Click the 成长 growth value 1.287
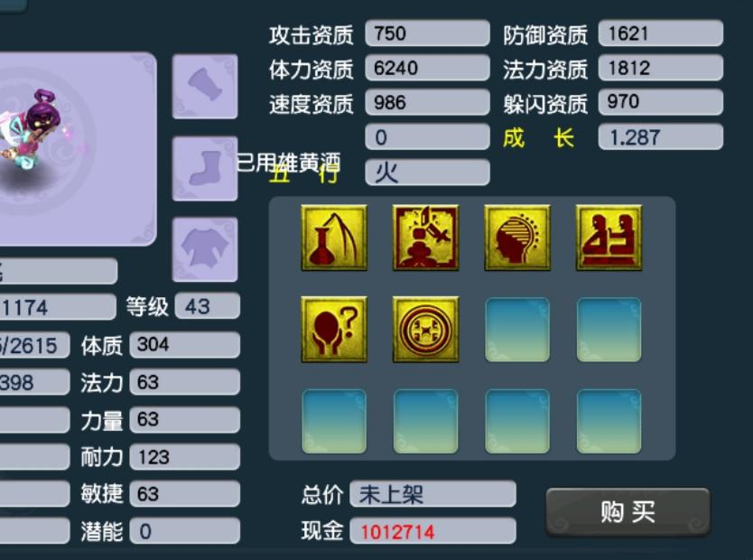This screenshot has width=753, height=560. coord(661,137)
